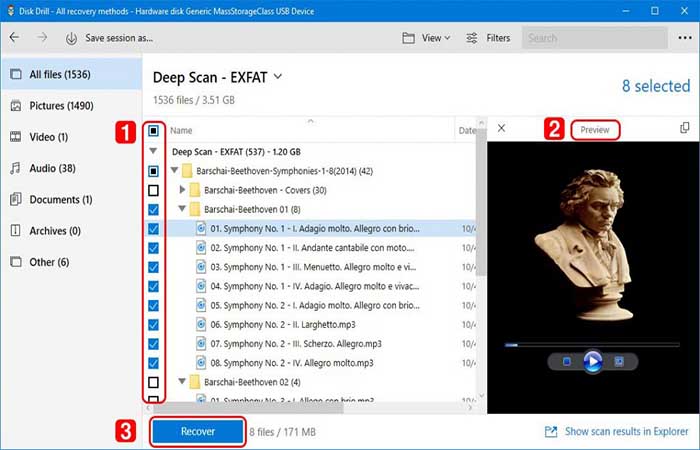
Task: Click the 8 selected label
Action: click(656, 86)
